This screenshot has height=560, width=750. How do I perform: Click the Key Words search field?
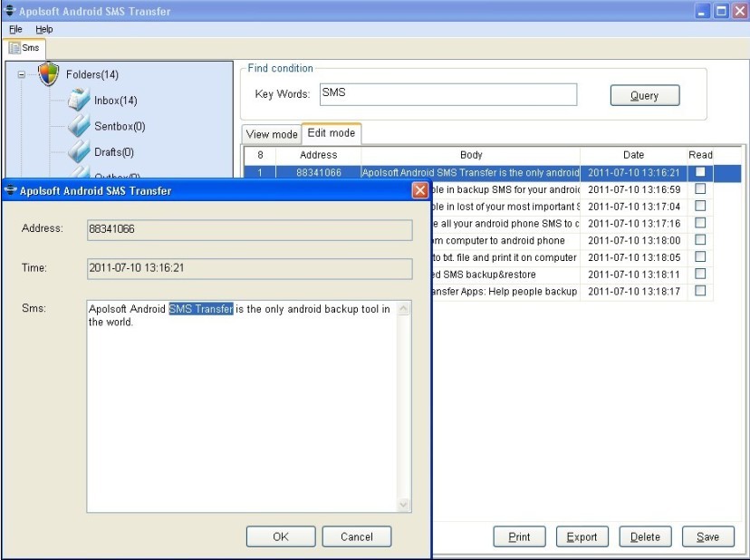coord(447,94)
